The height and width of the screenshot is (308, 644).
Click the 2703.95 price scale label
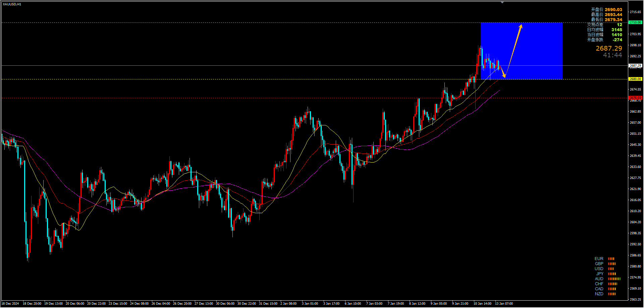pyautogui.click(x=635, y=34)
